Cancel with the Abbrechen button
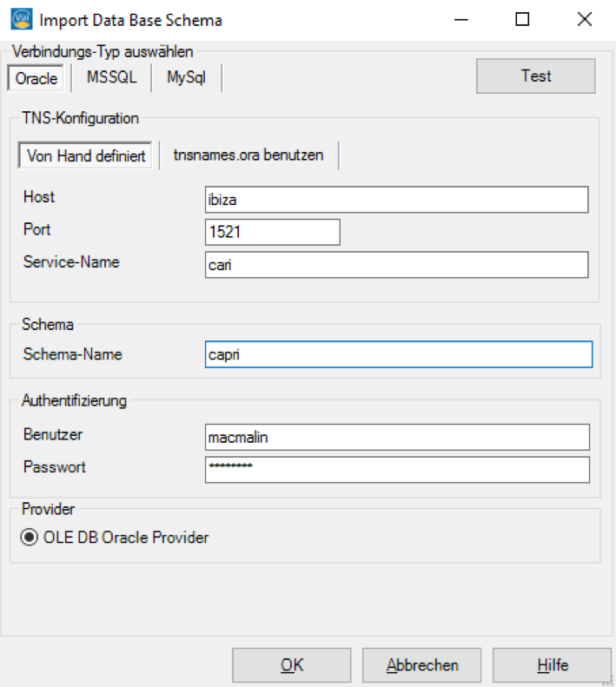This screenshot has height=687, width=616. click(421, 665)
